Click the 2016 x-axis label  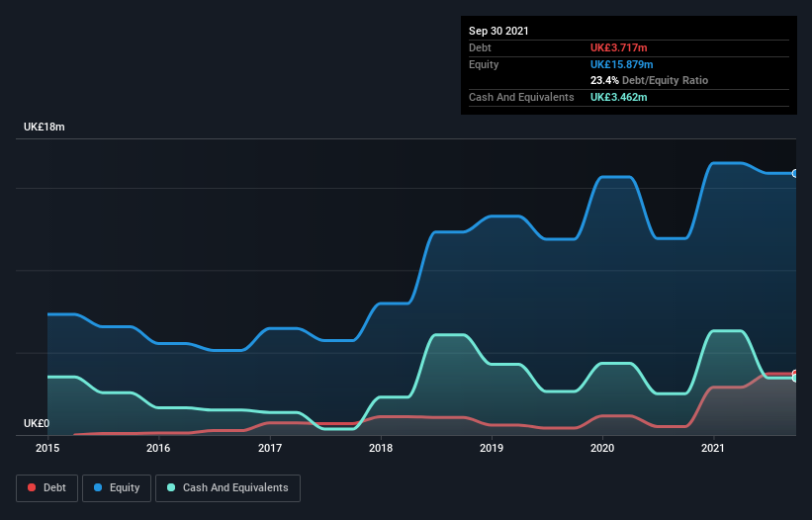click(158, 448)
